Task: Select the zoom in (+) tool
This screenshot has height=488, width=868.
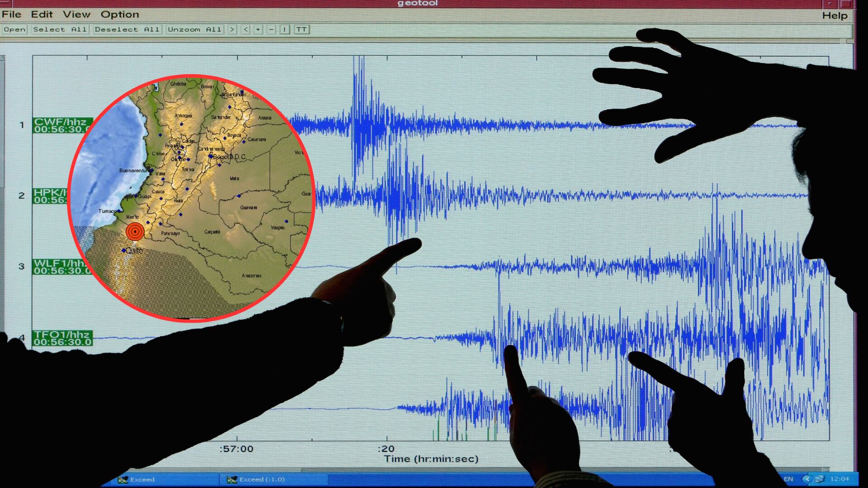Action: click(258, 29)
